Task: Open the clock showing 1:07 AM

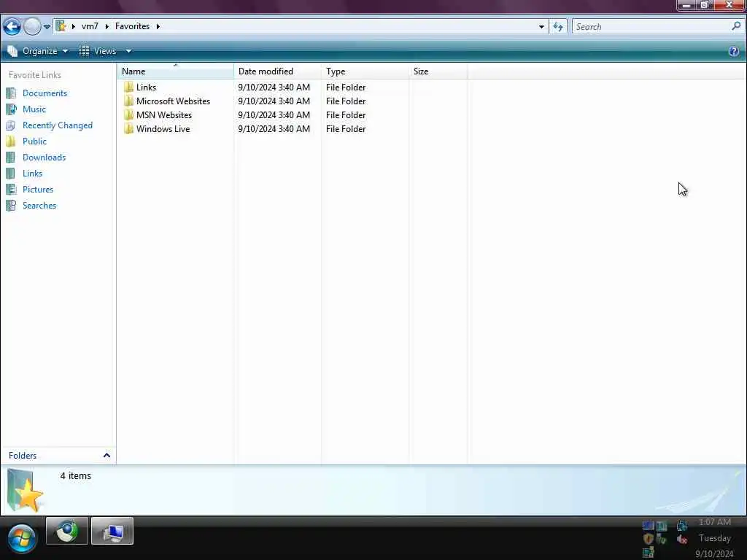Action: point(715,522)
